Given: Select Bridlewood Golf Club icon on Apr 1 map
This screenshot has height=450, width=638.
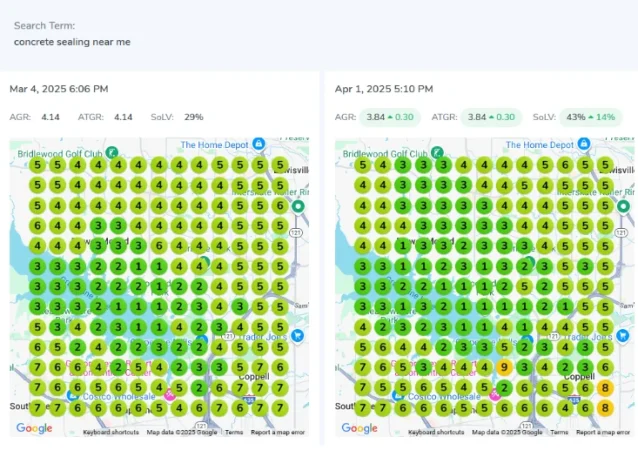Looking at the screenshot, I should click(x=437, y=153).
